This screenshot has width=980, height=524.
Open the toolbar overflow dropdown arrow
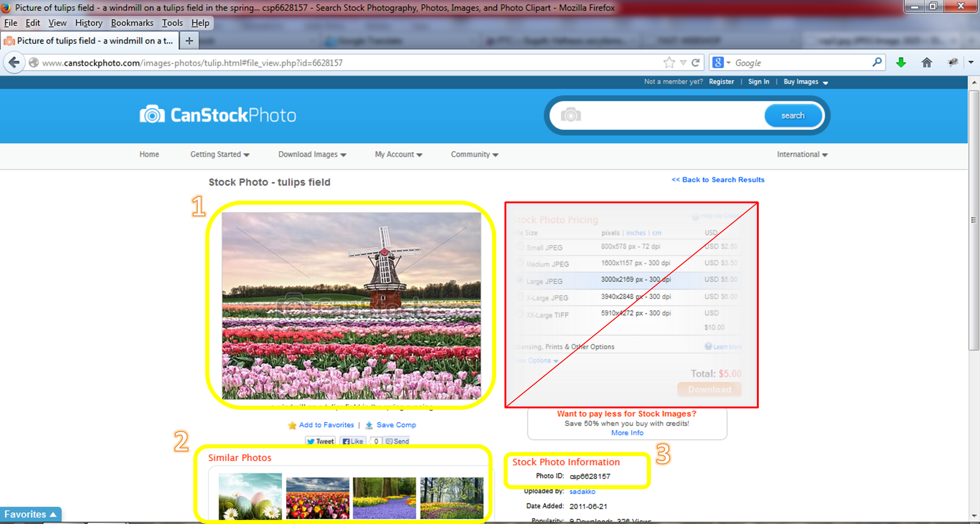971,62
